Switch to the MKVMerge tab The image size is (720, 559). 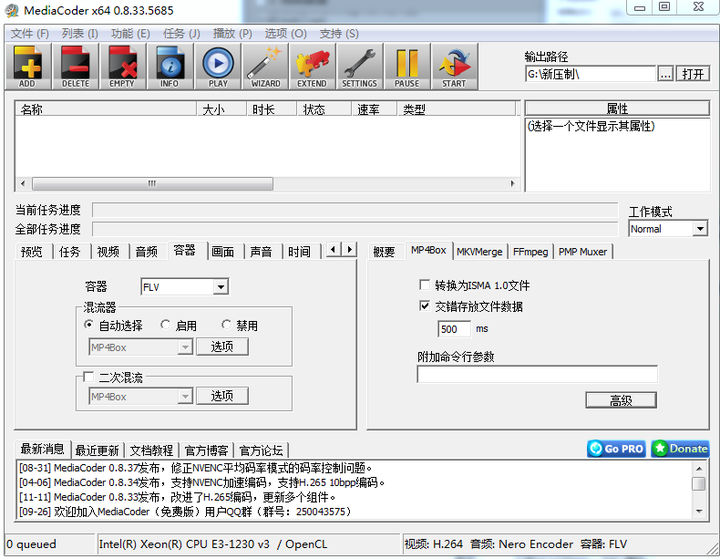pos(479,252)
